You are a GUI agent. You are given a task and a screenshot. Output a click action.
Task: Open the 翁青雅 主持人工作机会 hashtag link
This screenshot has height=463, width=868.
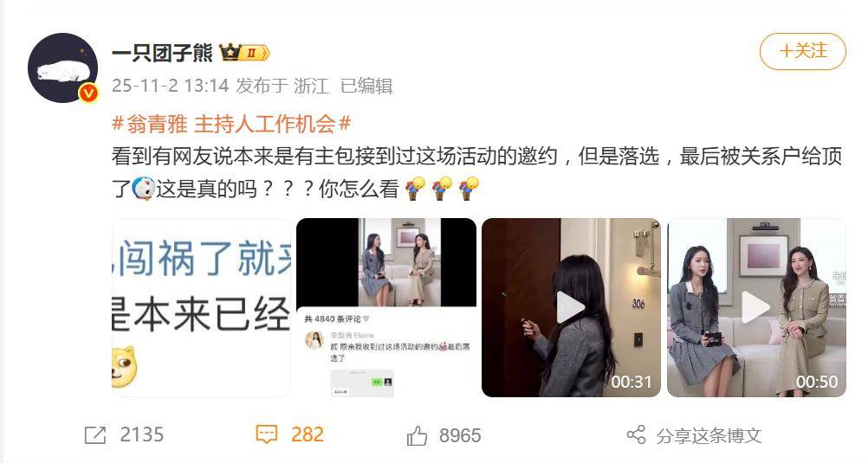pyautogui.click(x=231, y=124)
